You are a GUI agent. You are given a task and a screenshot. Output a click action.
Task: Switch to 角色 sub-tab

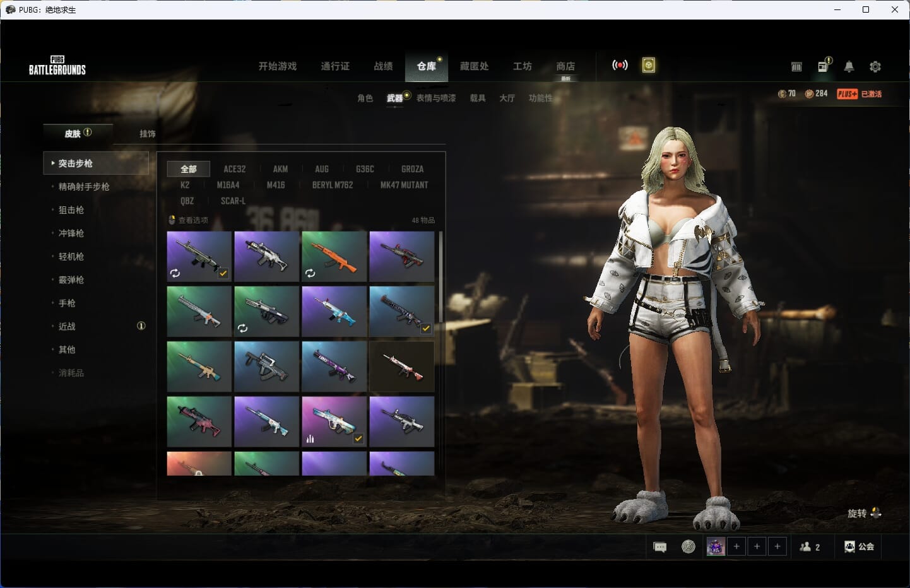[365, 98]
